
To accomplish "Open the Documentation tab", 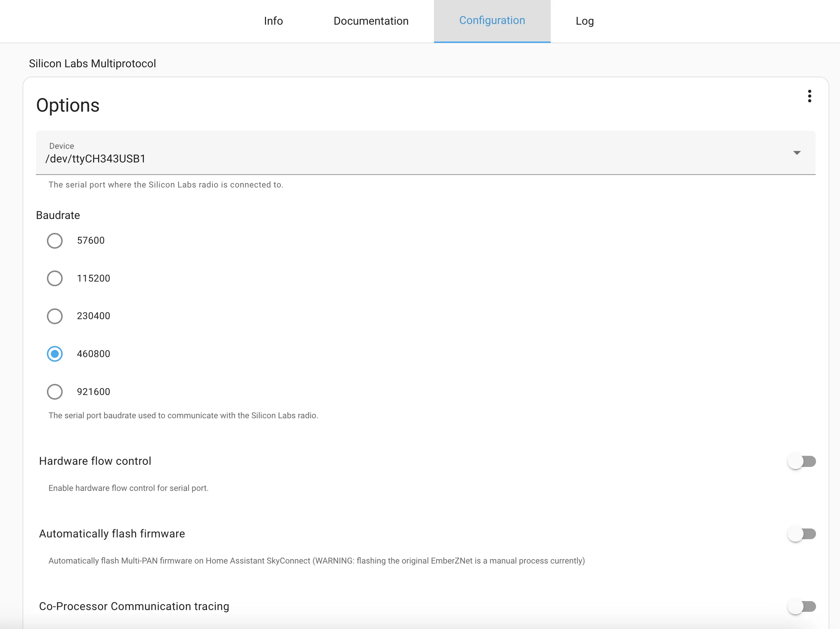I will [x=371, y=21].
